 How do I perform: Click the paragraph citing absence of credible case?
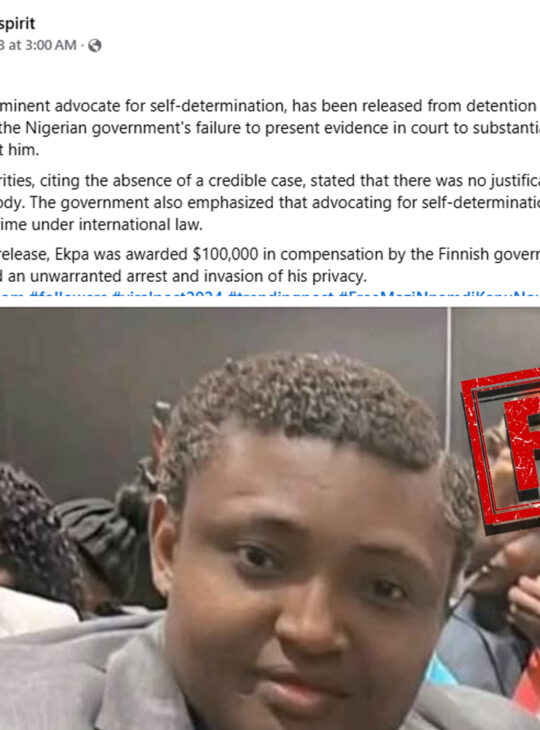tap(270, 203)
